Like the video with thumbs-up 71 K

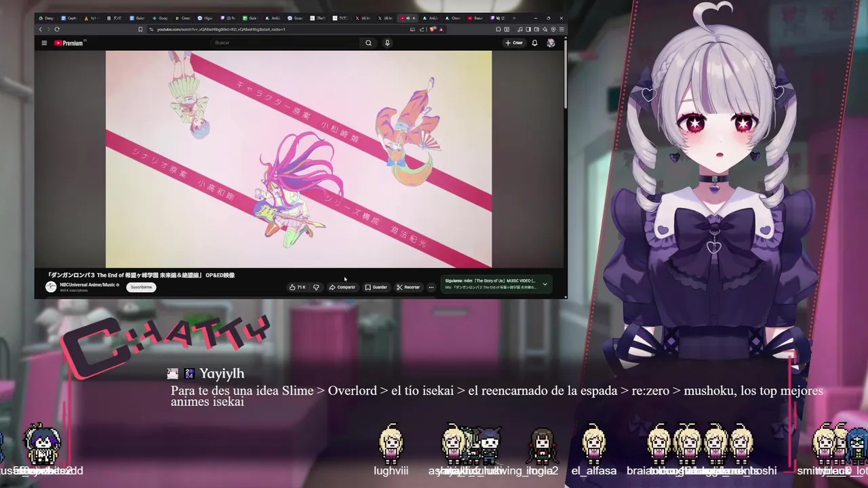(297, 287)
